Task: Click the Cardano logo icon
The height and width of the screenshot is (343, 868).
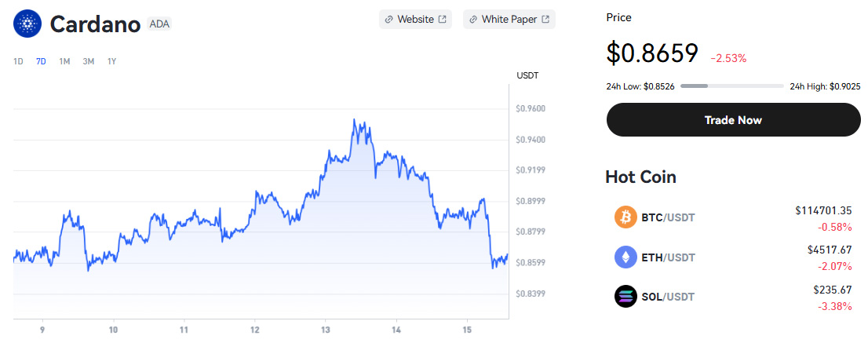Action: point(28,24)
